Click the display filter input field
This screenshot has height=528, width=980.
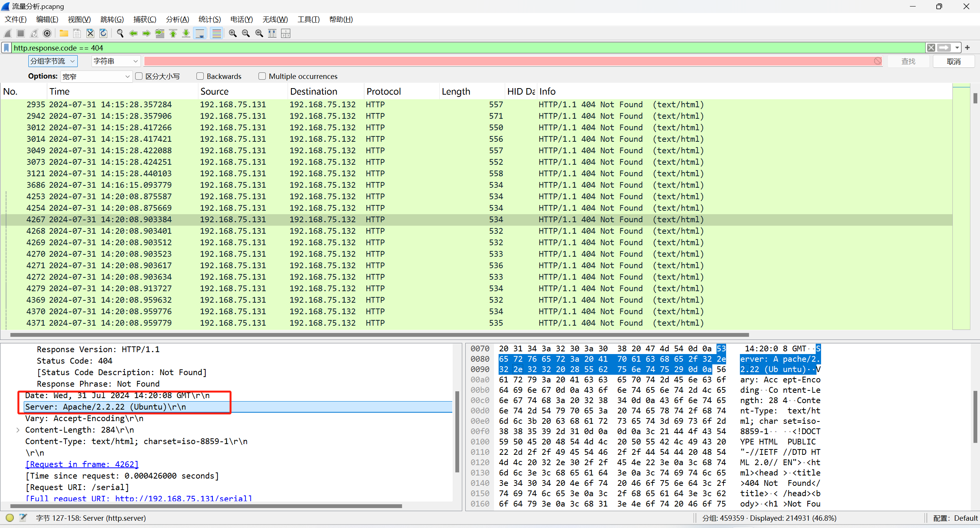460,48
